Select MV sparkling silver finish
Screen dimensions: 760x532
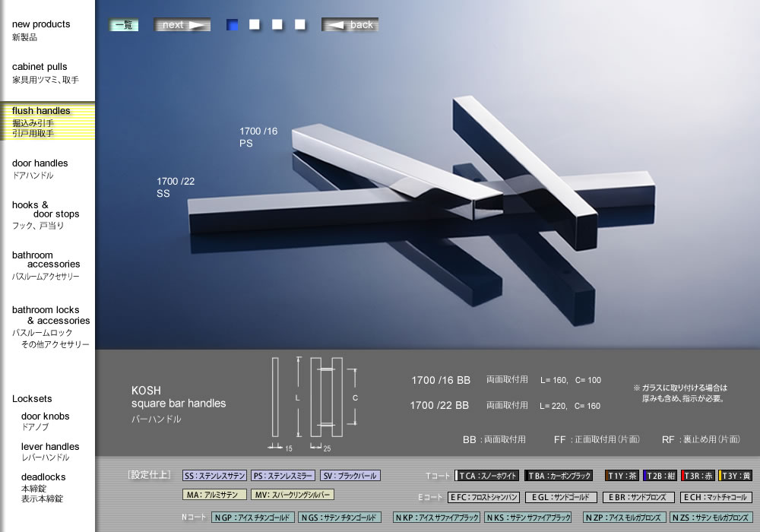(293, 495)
